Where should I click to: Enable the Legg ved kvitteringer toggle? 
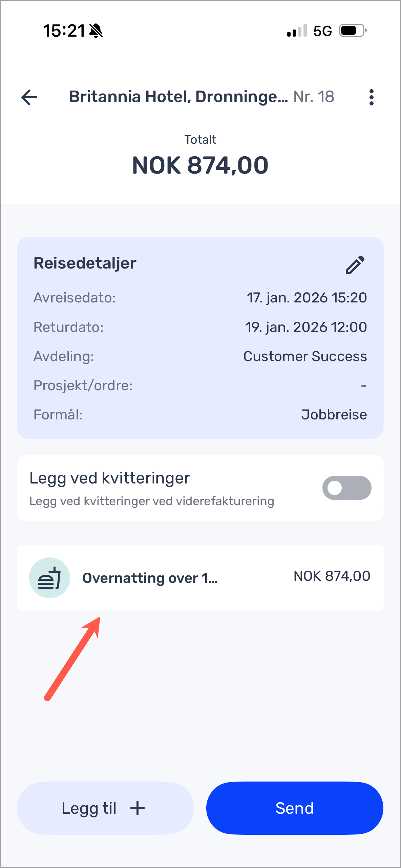347,488
